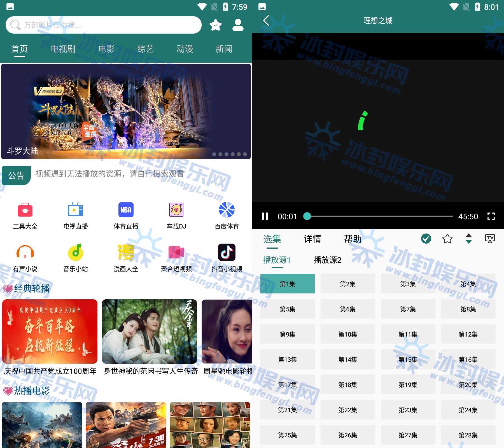Play episode 第8集
504x448 pixels.
point(468,309)
